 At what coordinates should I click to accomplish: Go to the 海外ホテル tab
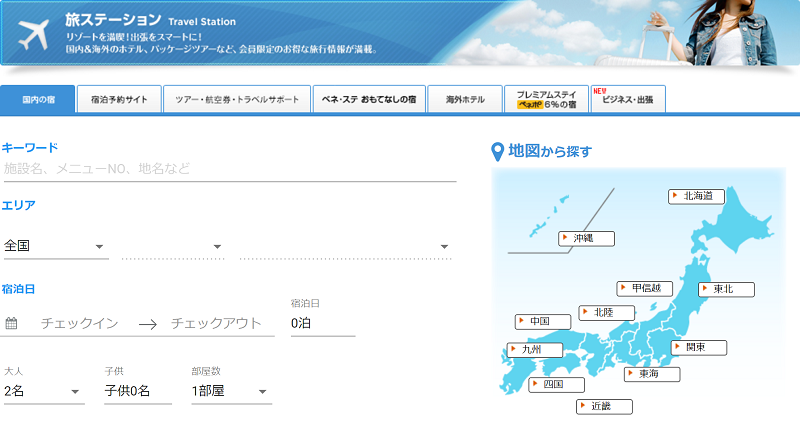(x=465, y=99)
